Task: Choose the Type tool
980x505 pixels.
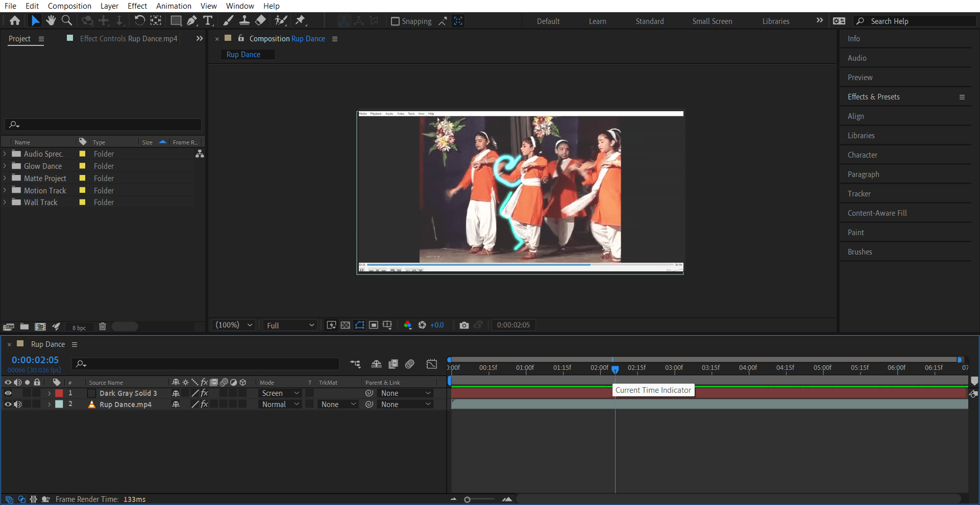Action: pos(208,21)
